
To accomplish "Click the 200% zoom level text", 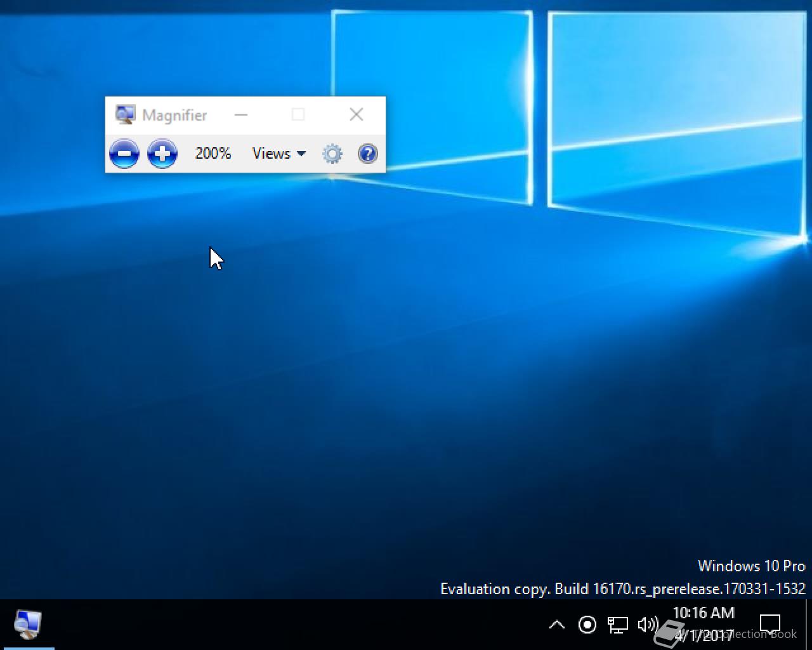I will click(213, 154).
